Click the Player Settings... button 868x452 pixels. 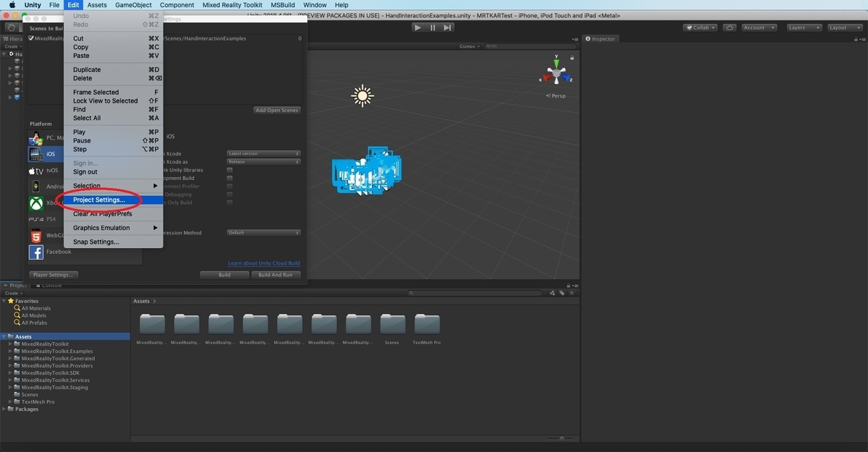click(54, 275)
